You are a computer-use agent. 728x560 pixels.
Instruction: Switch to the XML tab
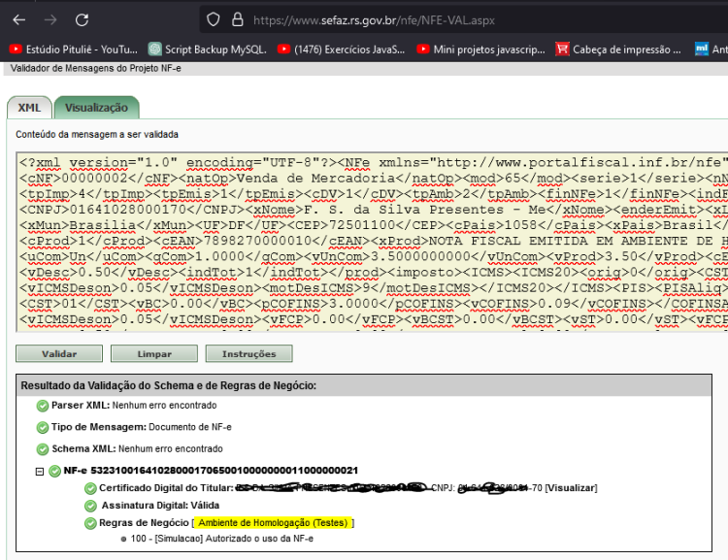click(29, 108)
